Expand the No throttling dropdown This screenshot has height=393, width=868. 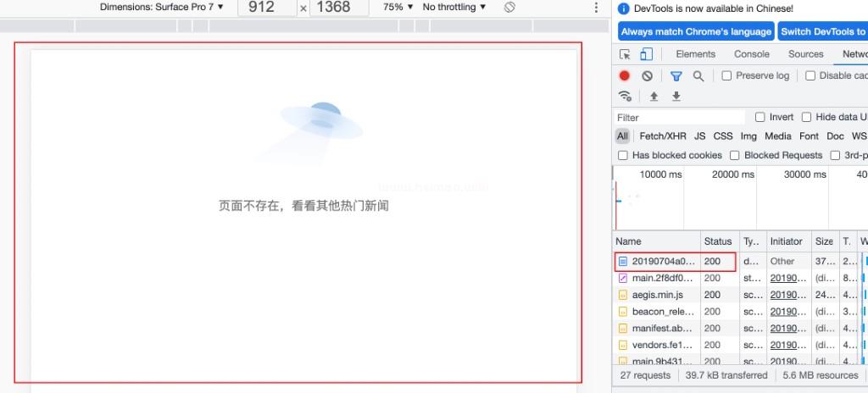[454, 7]
